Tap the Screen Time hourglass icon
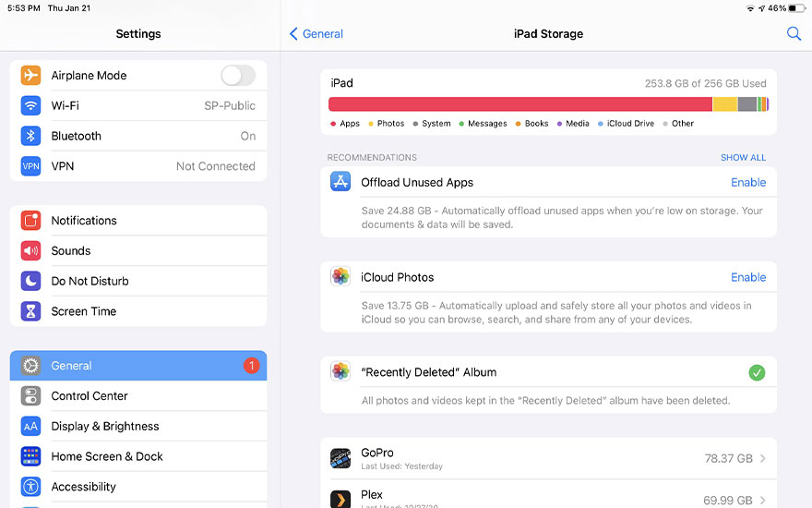 (30, 311)
